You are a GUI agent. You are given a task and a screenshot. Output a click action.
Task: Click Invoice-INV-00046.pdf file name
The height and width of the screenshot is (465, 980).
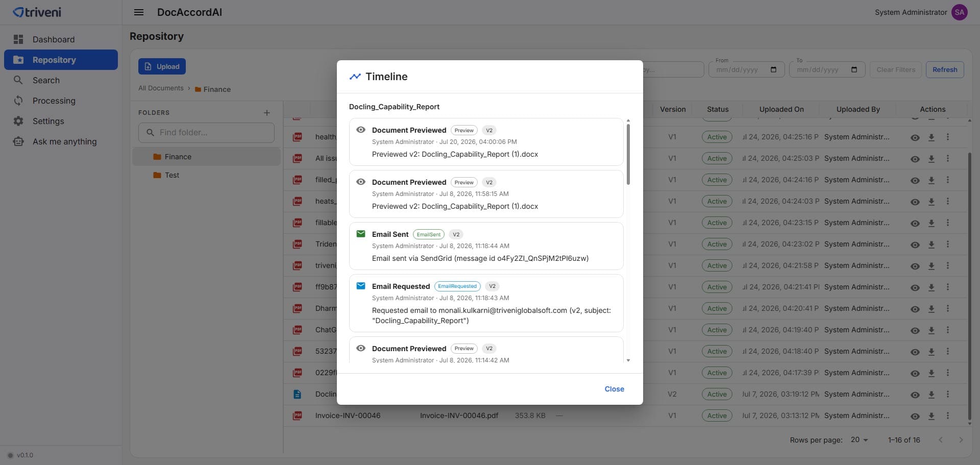click(x=459, y=415)
